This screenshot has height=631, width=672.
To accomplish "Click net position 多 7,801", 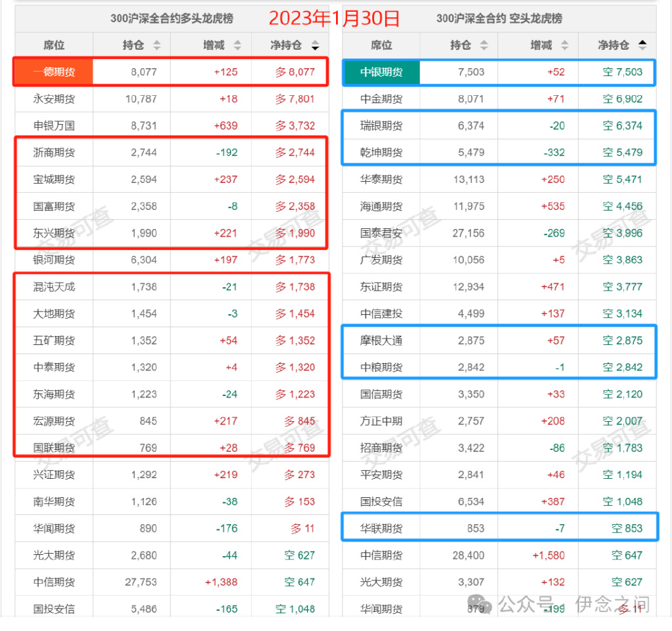I will [295, 99].
